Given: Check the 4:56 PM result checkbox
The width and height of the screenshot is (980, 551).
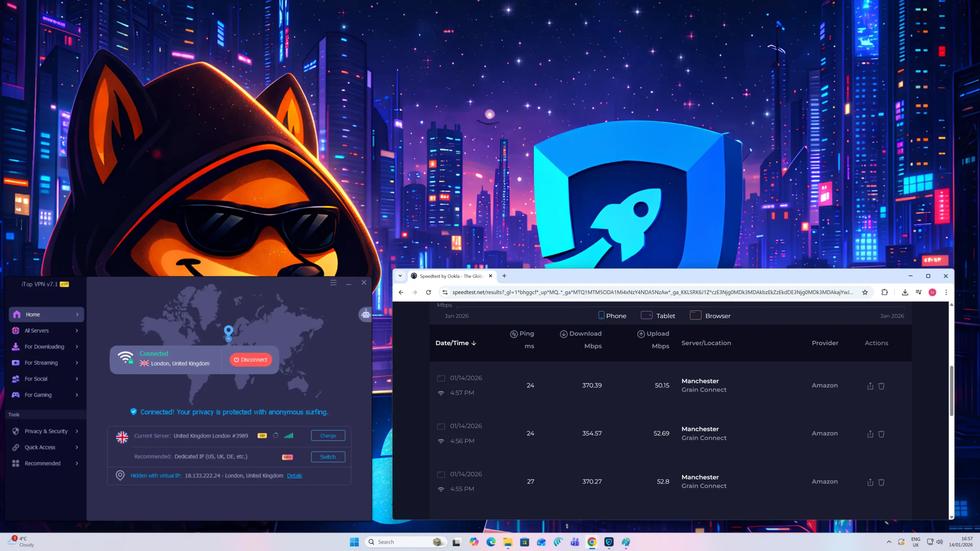Looking at the screenshot, I should (x=441, y=426).
